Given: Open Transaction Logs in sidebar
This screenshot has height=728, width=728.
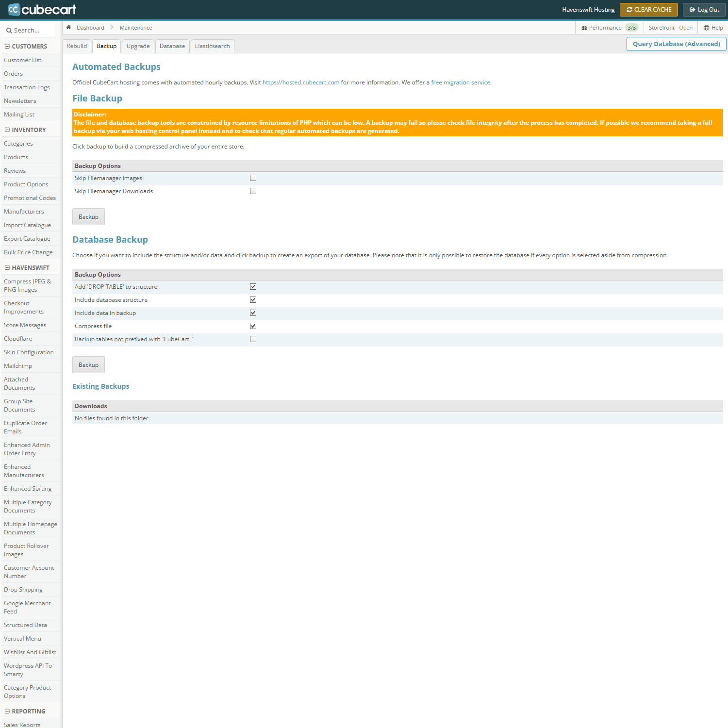Looking at the screenshot, I should pos(30,87).
